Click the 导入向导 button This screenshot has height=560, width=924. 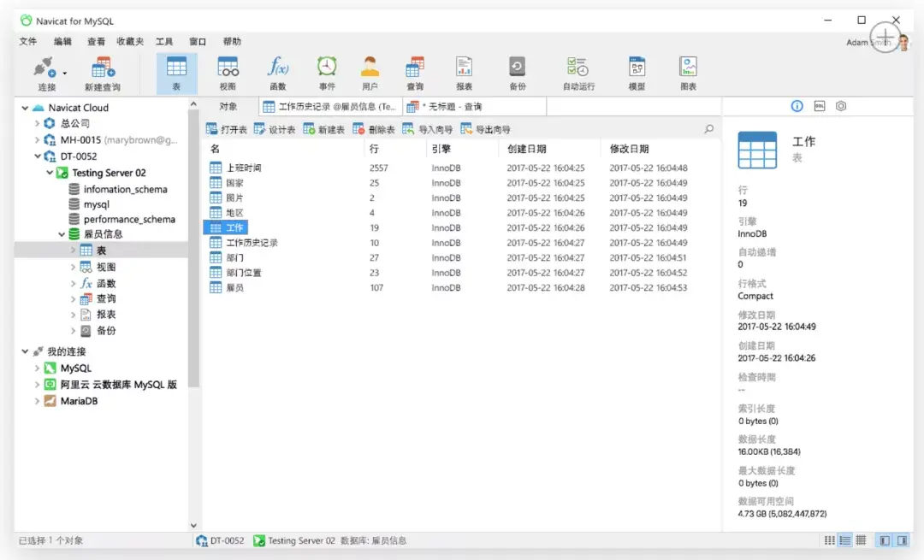point(428,130)
